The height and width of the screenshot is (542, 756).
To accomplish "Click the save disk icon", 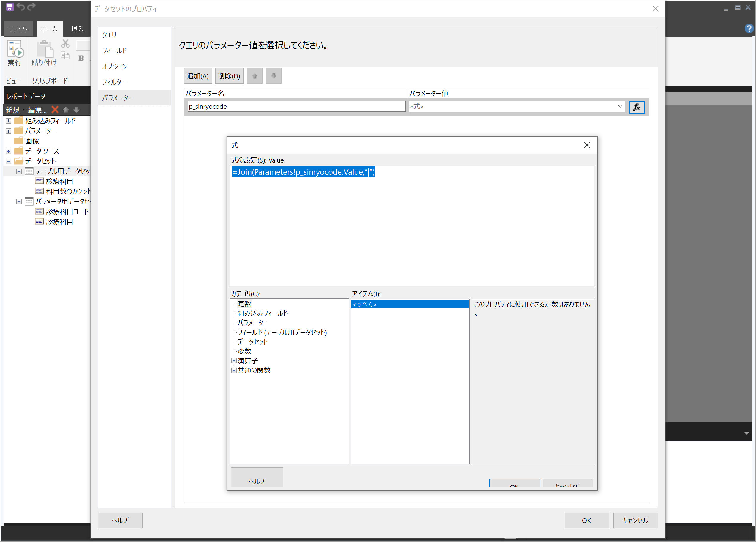I will click(x=10, y=7).
